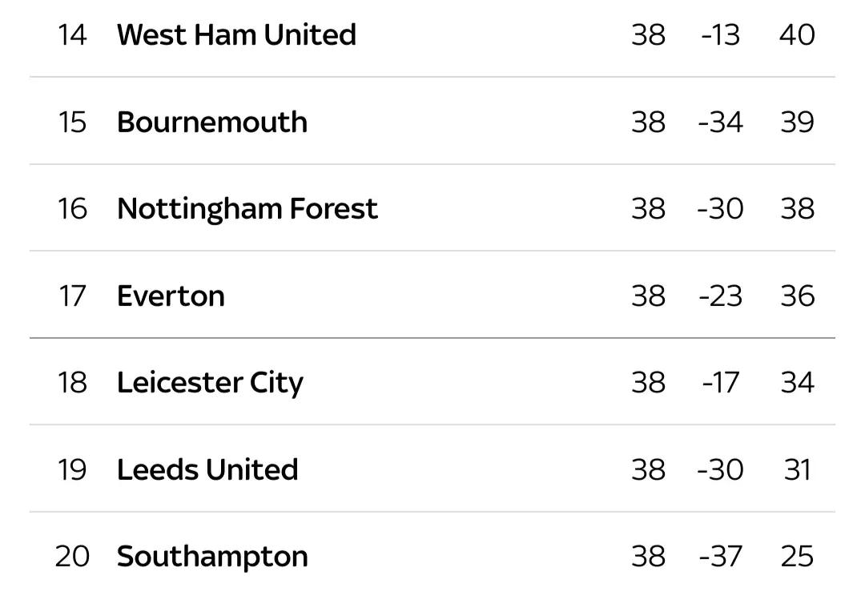Click the Everton team name

171,296
